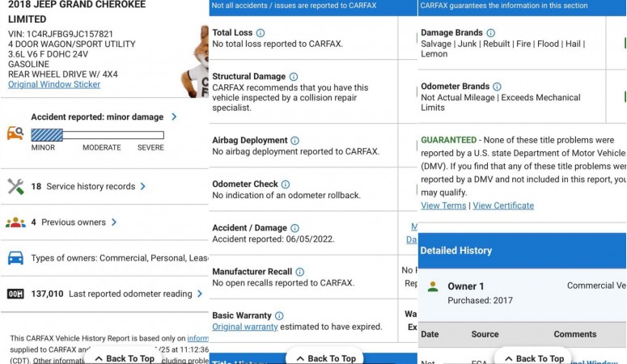Click the Source column header
Screen dimensions: 627x364
click(485, 334)
